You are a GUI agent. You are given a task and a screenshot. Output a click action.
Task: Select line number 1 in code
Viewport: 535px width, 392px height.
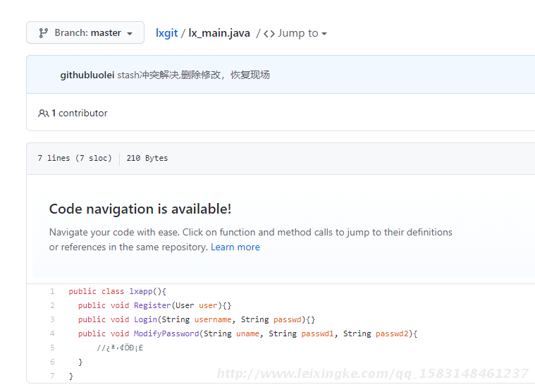52,291
